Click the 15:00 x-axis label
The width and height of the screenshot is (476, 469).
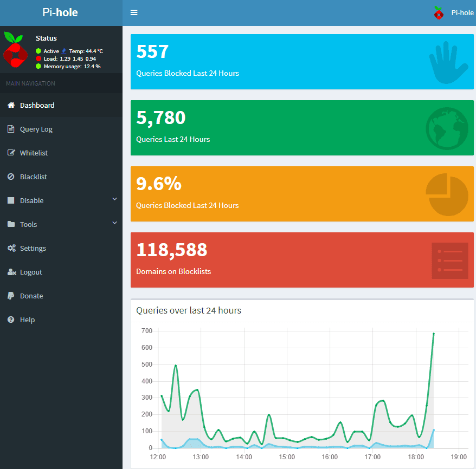[287, 457]
